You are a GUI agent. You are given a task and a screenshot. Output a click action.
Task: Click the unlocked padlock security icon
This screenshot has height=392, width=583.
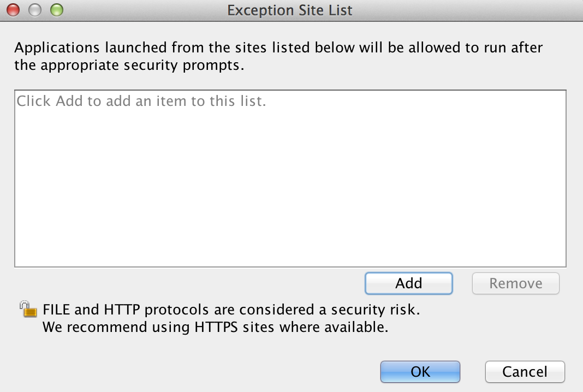[x=28, y=309]
